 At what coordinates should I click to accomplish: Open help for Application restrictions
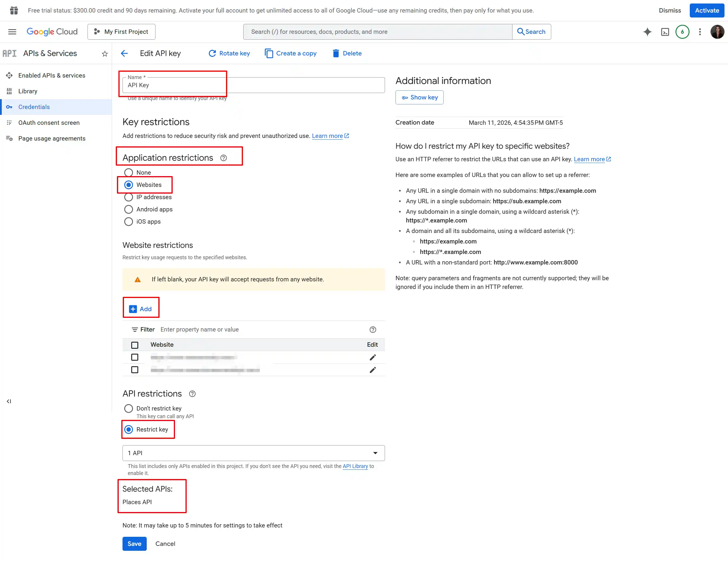(x=224, y=158)
